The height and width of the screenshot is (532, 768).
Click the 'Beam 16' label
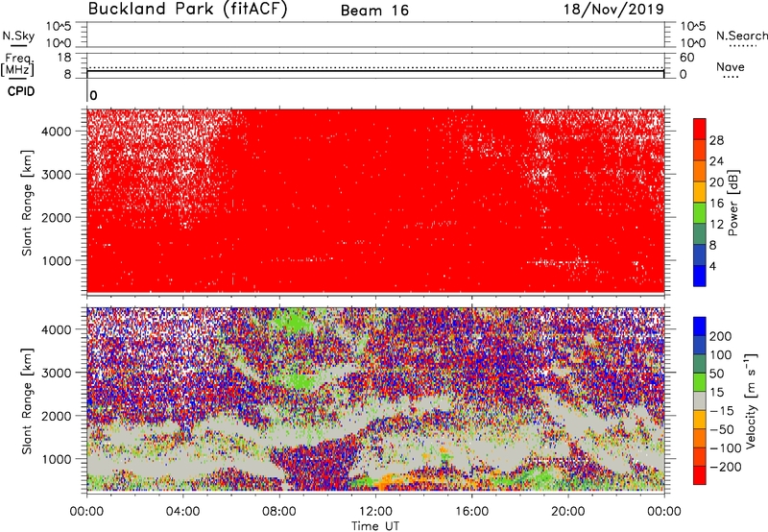374,11
